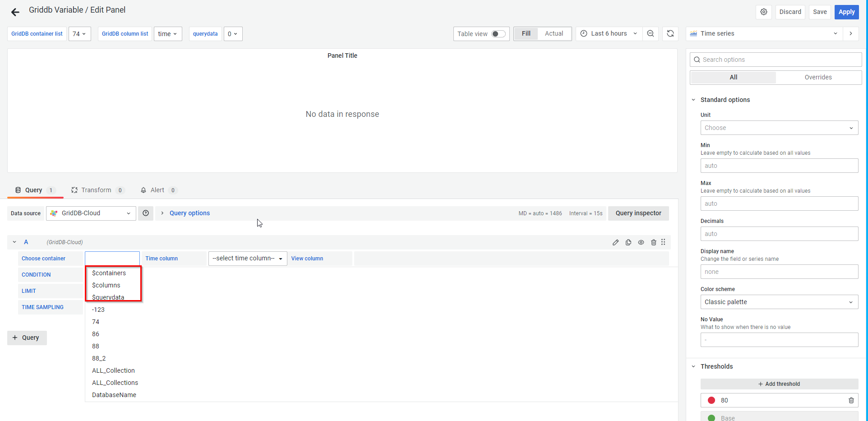Duplicate query A with copy icon

(628, 243)
